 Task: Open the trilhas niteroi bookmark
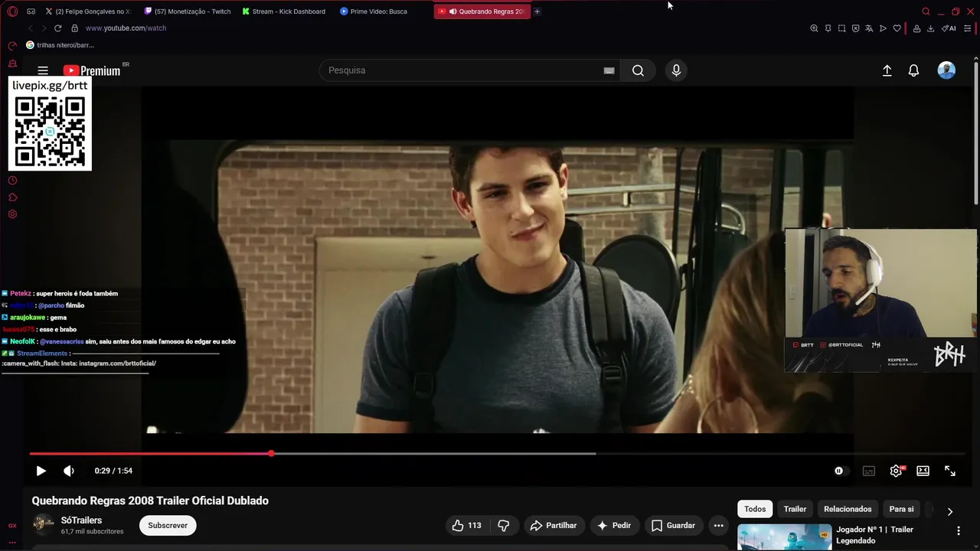(60, 45)
